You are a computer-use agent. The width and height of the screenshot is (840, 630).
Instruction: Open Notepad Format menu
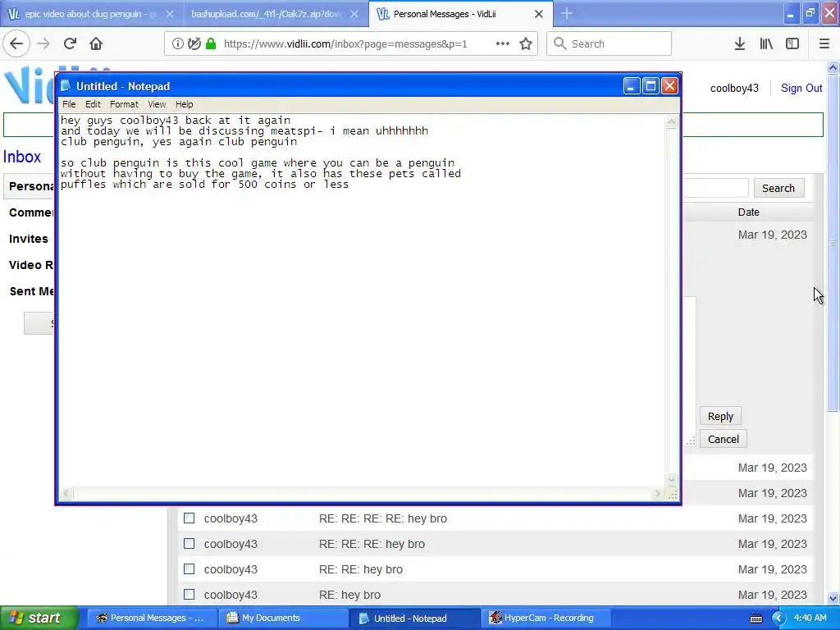pos(124,104)
